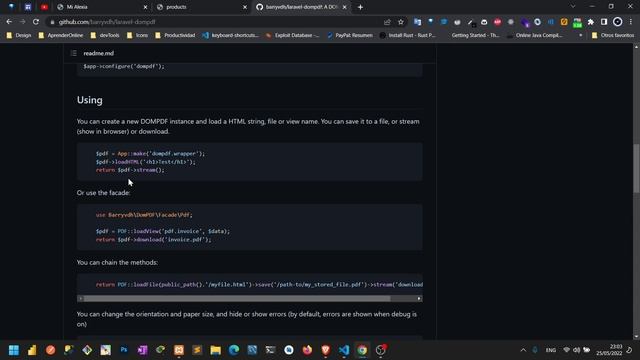The image size is (640, 360).
Task: Open the Design bookmarks folder
Action: click(19, 36)
